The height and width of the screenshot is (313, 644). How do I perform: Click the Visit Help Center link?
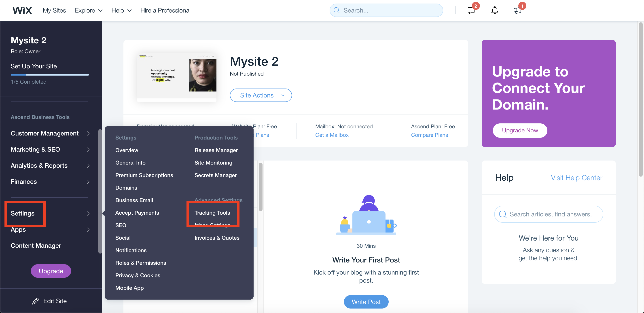(576, 178)
